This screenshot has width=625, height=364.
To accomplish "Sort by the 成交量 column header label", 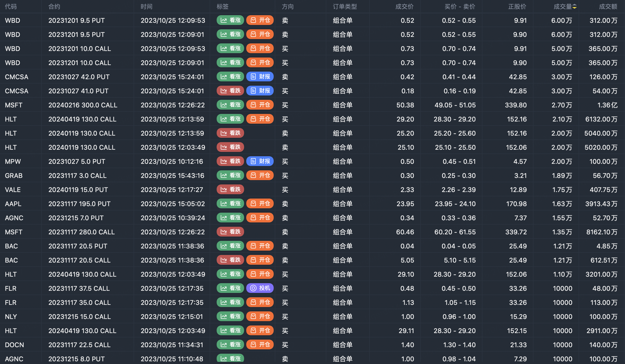I will point(563,7).
